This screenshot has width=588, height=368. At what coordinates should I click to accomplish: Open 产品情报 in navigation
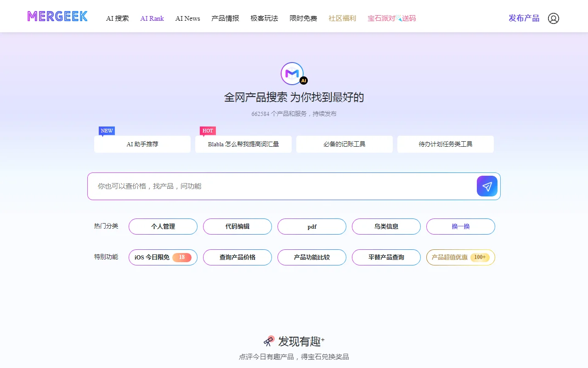pos(225,18)
